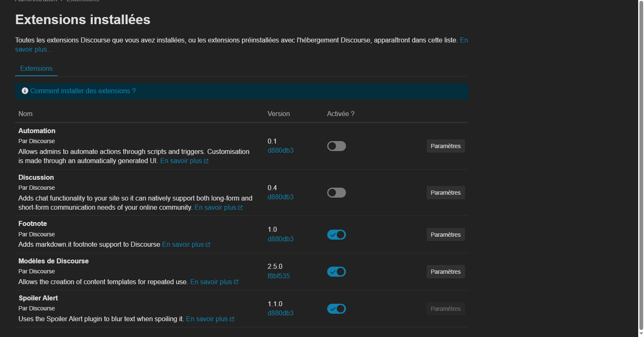Select the Extensions tab

[x=36, y=69]
